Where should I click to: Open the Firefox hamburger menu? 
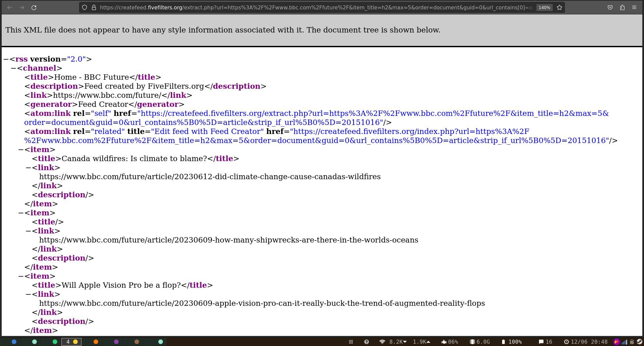click(x=635, y=7)
